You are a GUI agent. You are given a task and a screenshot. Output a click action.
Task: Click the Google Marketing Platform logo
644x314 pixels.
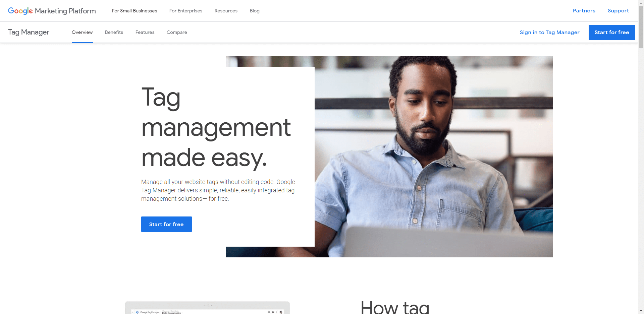(x=52, y=11)
